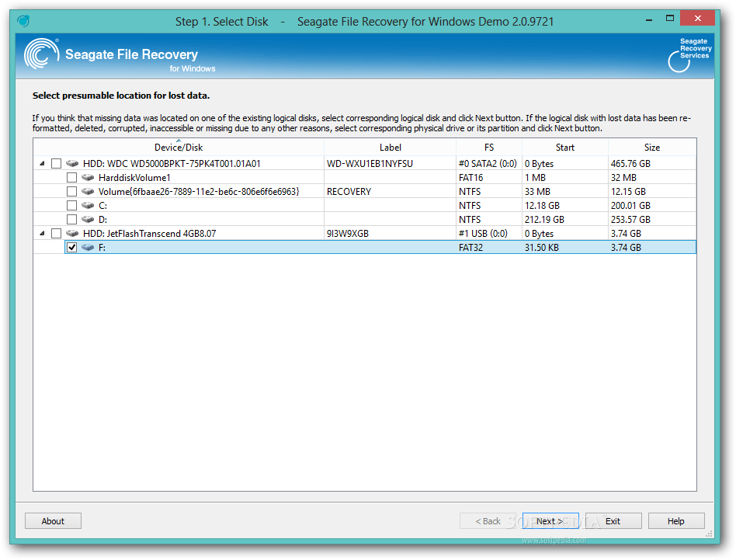Click the disk icon beside JetFlashTranscend 4GB8.07
Screen dimensions: 736x560
click(x=71, y=233)
